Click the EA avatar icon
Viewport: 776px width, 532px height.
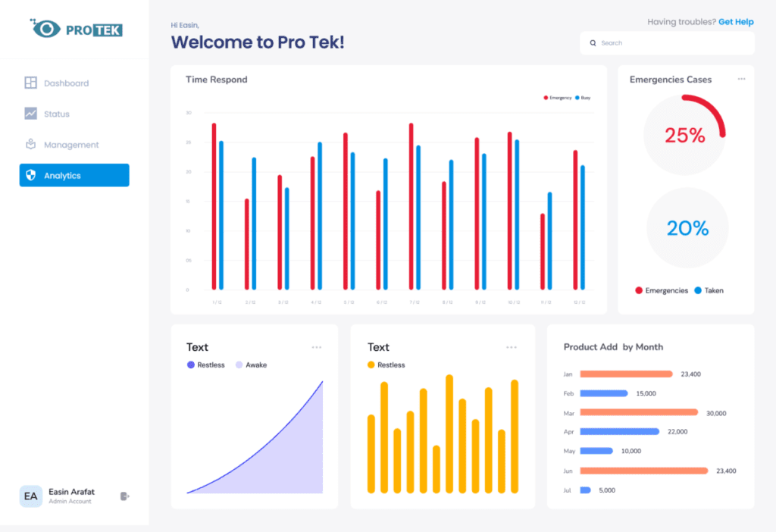[31, 496]
